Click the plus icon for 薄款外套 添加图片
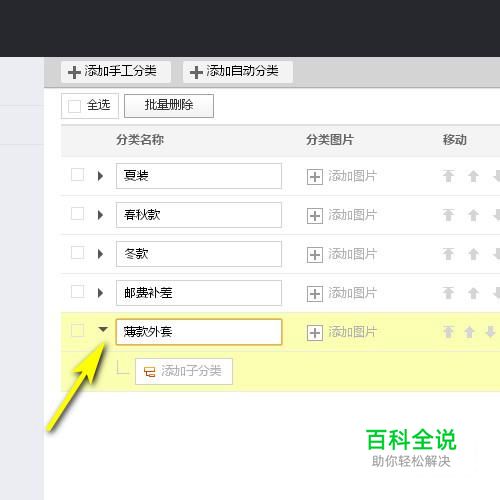The height and width of the screenshot is (500, 500). [x=315, y=333]
